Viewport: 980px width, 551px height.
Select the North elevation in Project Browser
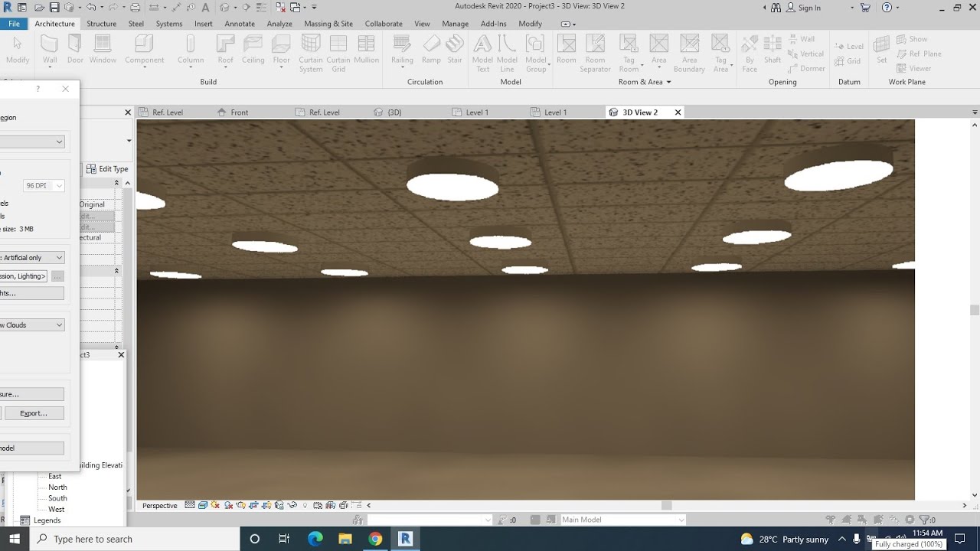click(x=57, y=487)
